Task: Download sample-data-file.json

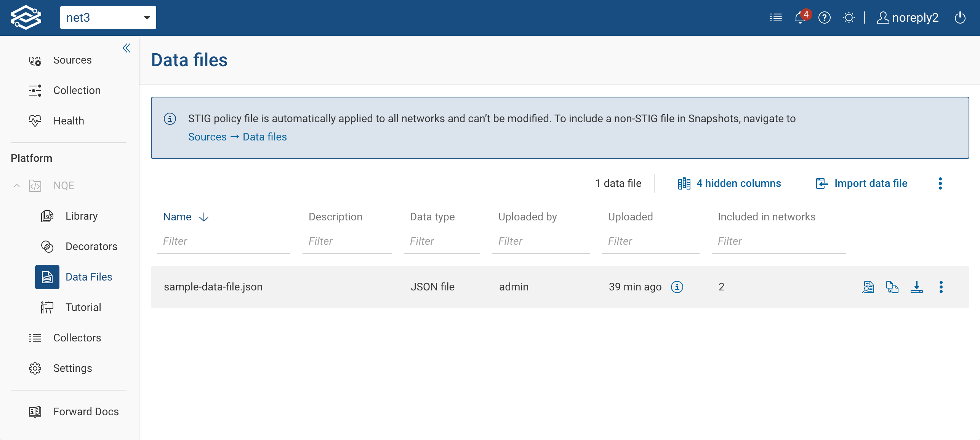Action: pos(917,287)
